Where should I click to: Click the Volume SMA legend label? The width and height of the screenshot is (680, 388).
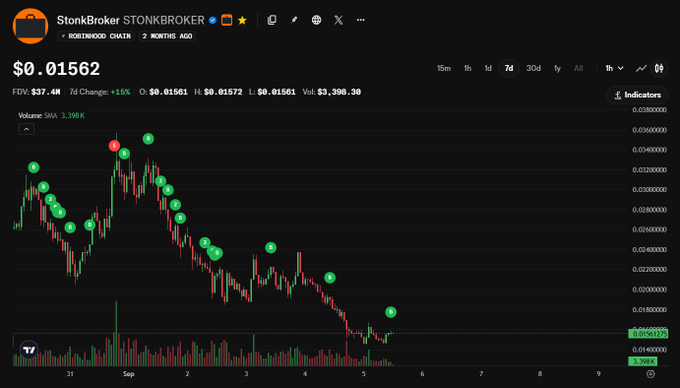point(37,115)
